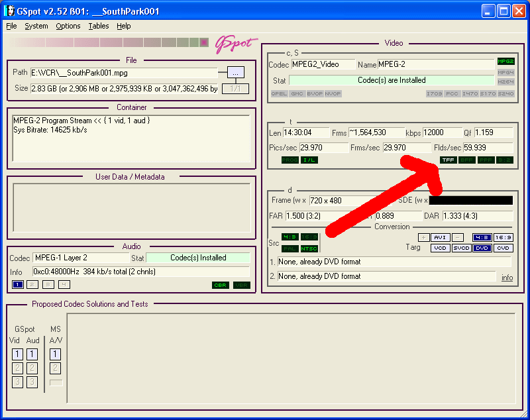The image size is (530, 420).
Task: Click the S170 colorimetry badge
Action: pos(488,93)
